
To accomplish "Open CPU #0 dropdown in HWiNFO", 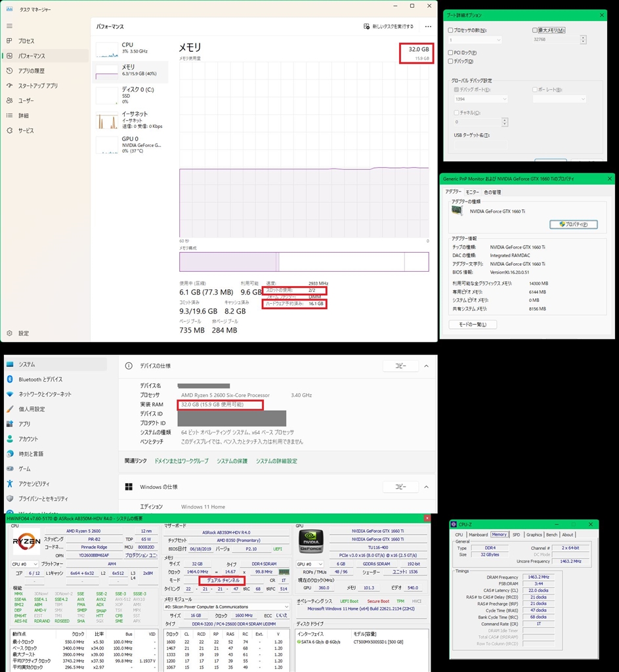I will (25, 564).
